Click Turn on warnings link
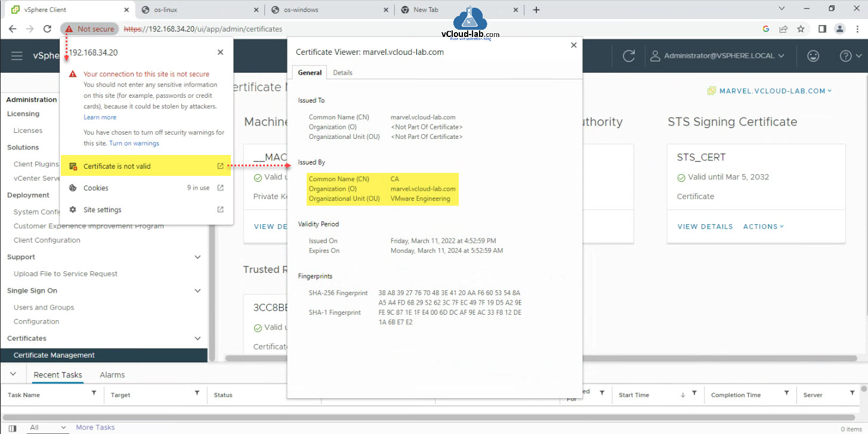This screenshot has width=868, height=434. tap(134, 144)
